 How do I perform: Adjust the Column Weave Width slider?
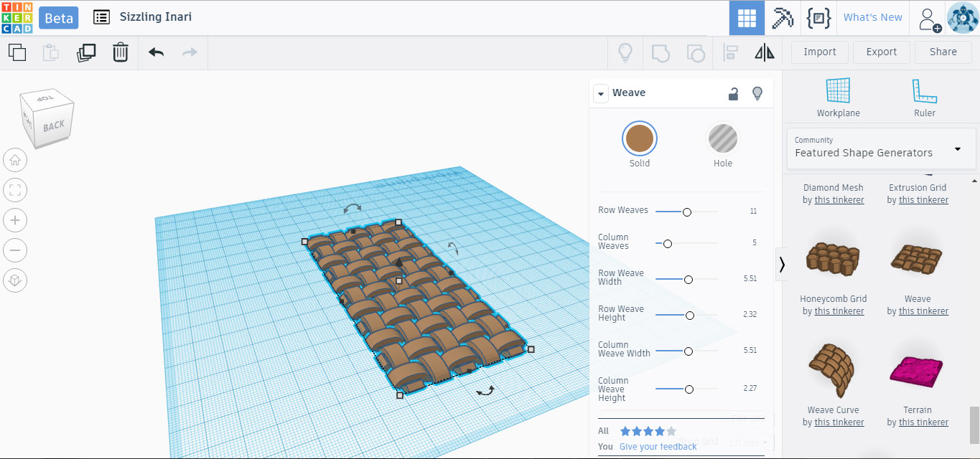(x=688, y=351)
